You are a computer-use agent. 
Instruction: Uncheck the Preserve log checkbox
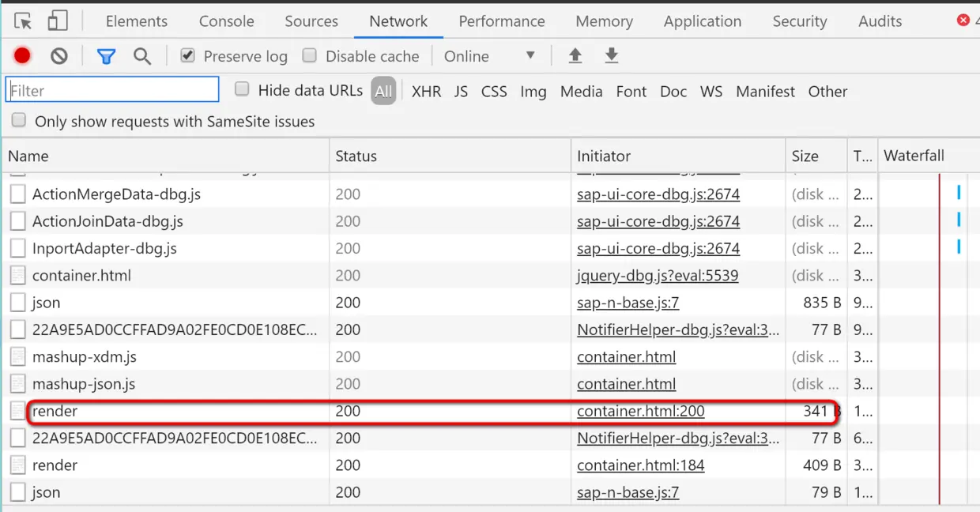coord(187,55)
